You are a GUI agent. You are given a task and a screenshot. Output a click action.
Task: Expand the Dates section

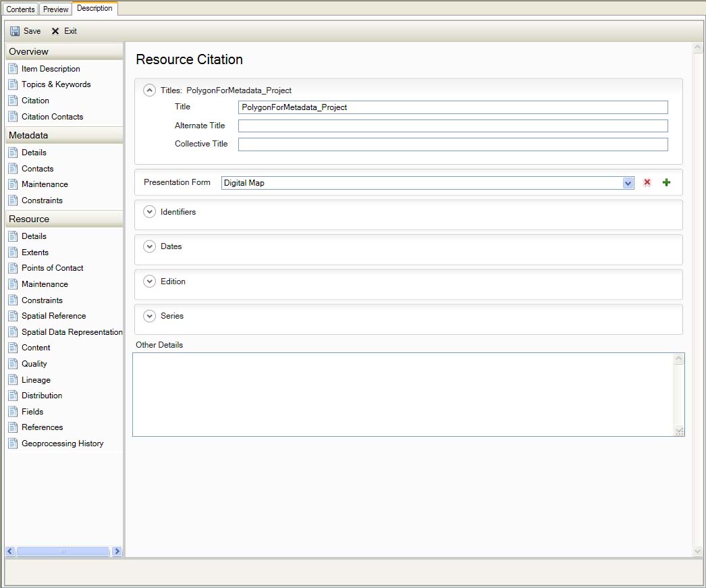tap(150, 246)
